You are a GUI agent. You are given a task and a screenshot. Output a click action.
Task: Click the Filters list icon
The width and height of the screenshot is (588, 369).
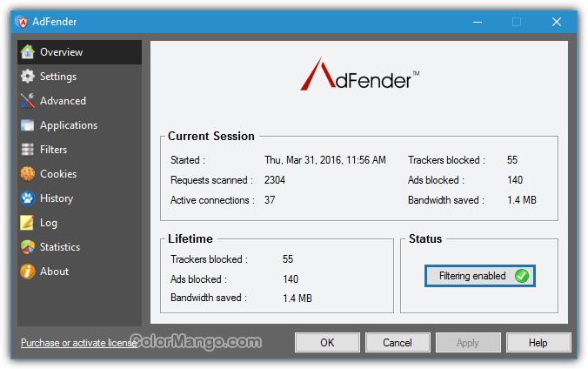click(x=27, y=150)
